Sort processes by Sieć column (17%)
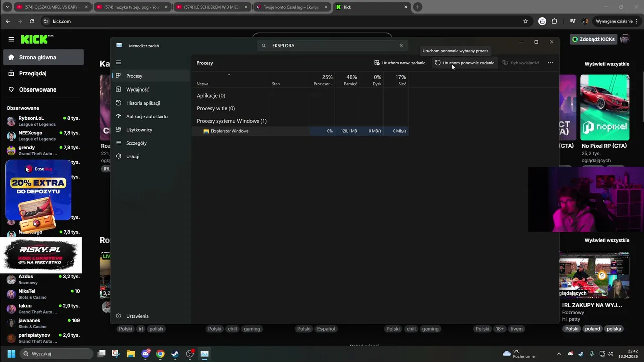This screenshot has height=362, width=644. click(396, 80)
